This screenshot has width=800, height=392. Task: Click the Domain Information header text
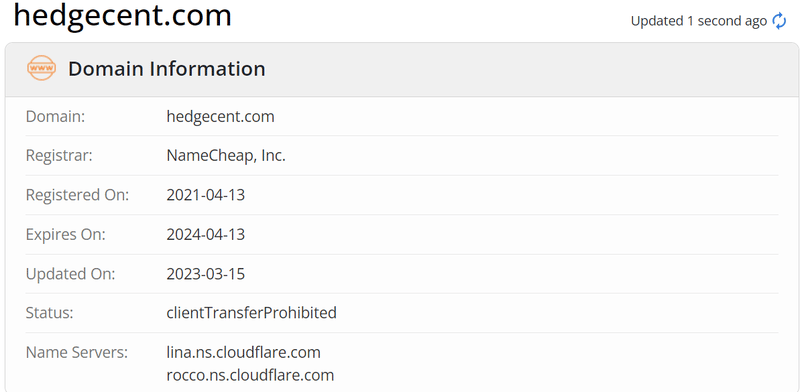coord(167,69)
